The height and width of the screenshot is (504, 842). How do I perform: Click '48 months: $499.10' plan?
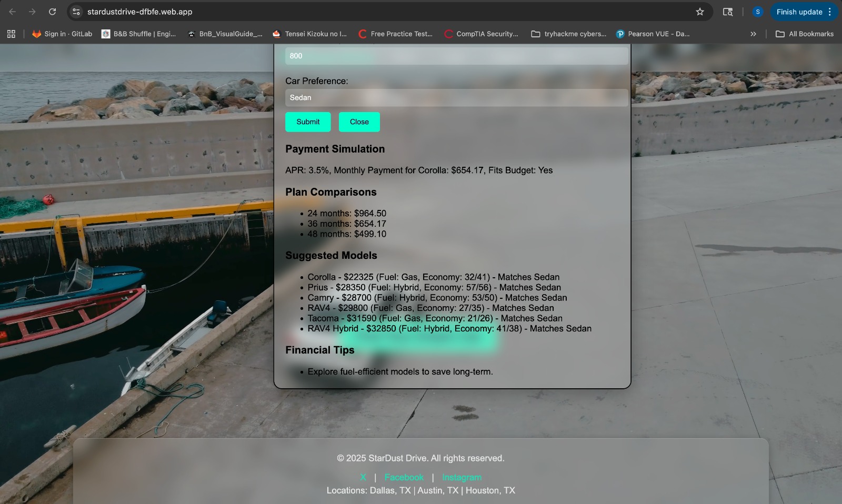[347, 234]
